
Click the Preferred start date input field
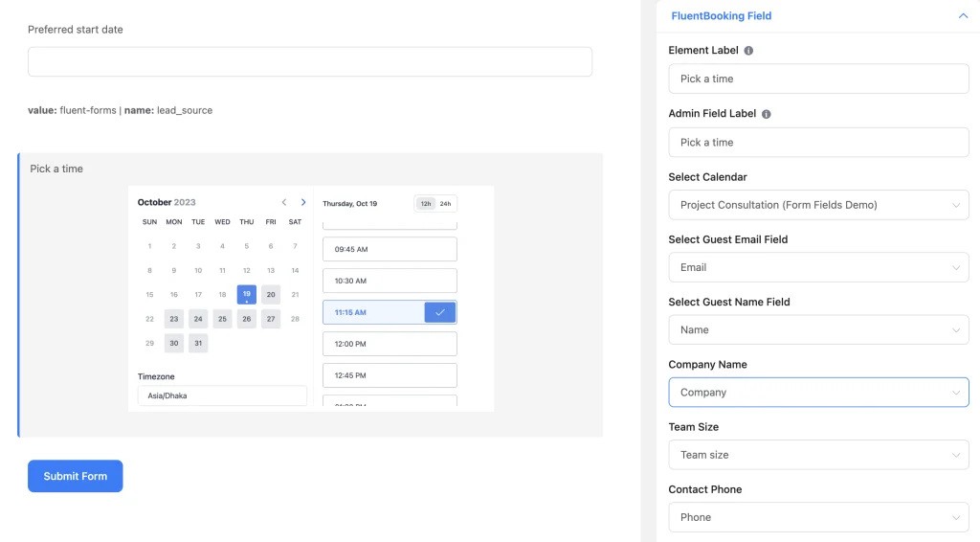click(310, 62)
